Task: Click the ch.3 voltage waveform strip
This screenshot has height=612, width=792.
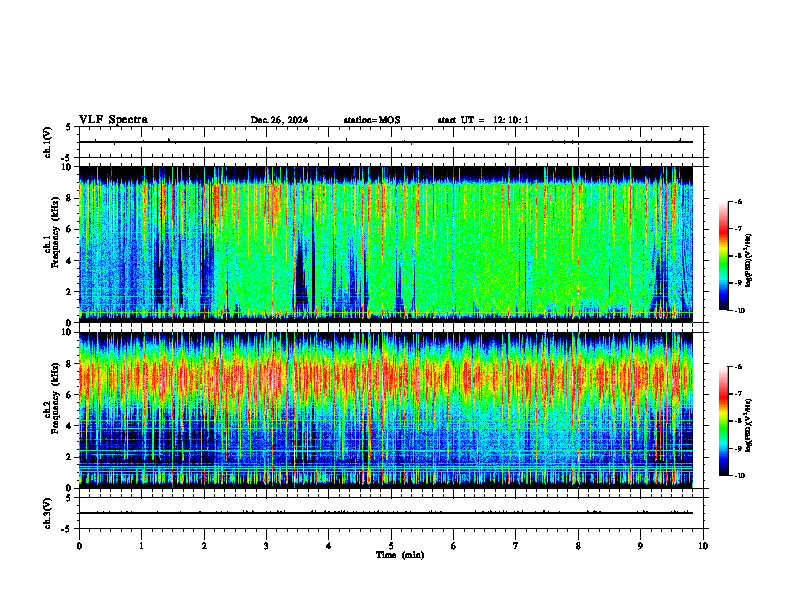Action: pos(391,513)
